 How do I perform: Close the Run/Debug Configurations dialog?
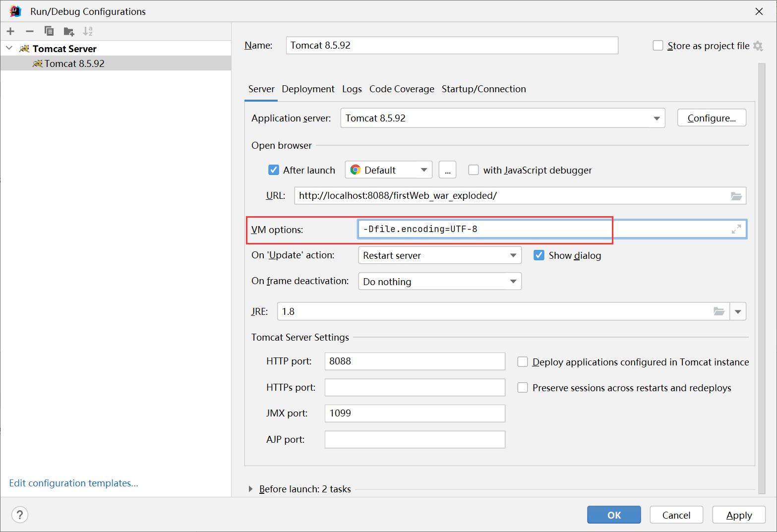pyautogui.click(x=759, y=11)
